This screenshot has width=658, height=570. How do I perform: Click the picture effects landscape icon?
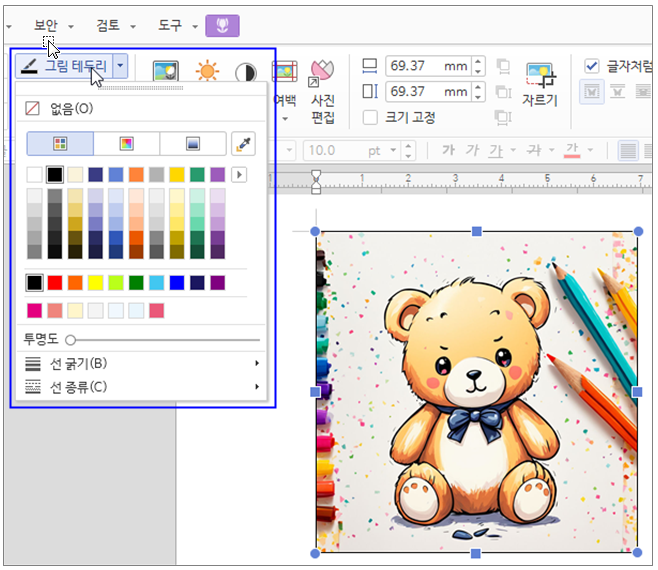[x=166, y=71]
